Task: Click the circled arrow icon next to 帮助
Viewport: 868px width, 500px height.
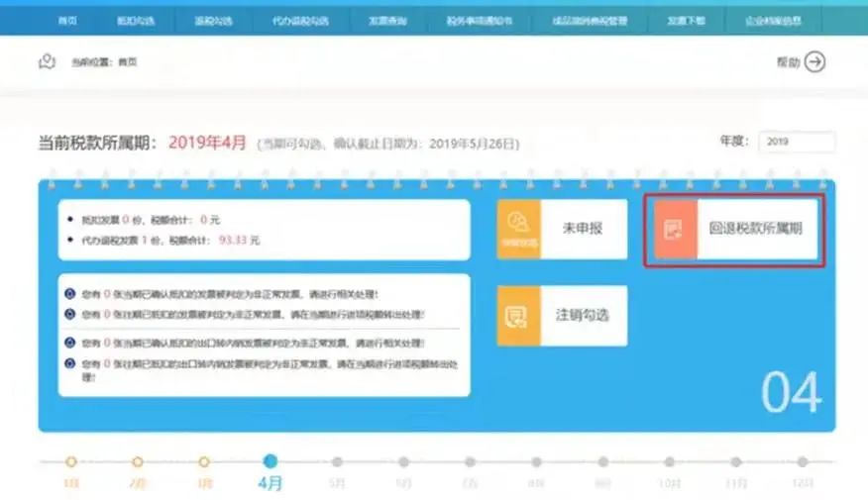Action: point(814,61)
